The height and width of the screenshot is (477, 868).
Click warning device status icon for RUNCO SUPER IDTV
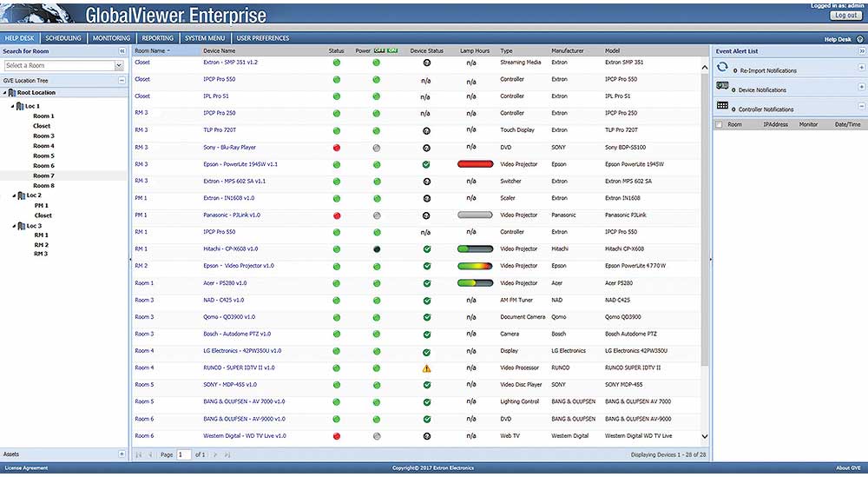click(x=426, y=368)
